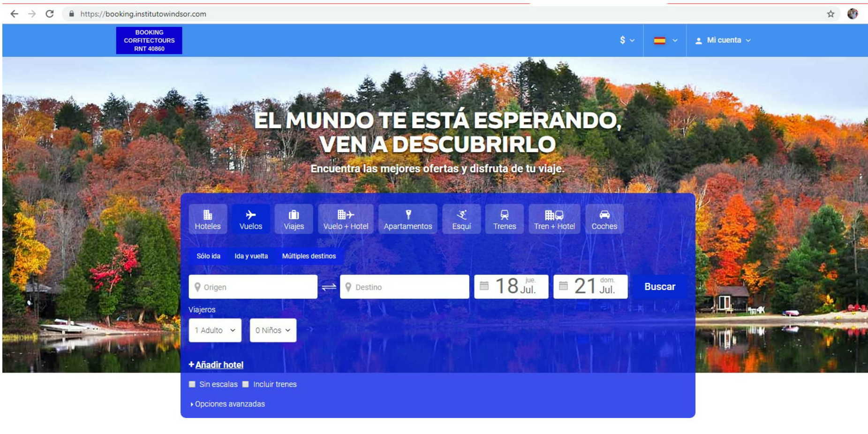Click the Destino input field

point(404,287)
